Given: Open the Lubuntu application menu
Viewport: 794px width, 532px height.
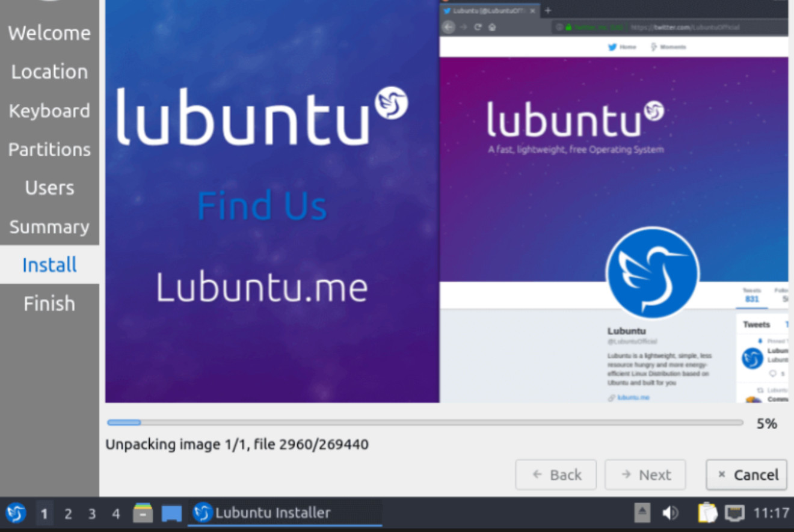Looking at the screenshot, I should click(16, 513).
